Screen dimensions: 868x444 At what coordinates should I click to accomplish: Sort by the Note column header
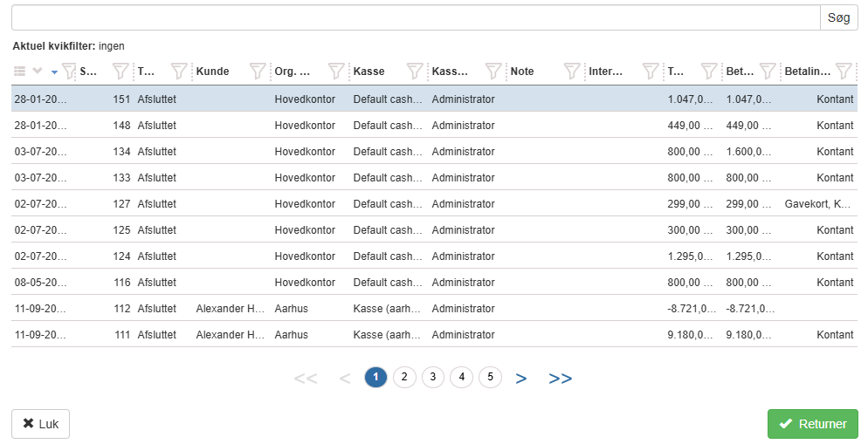[522, 71]
